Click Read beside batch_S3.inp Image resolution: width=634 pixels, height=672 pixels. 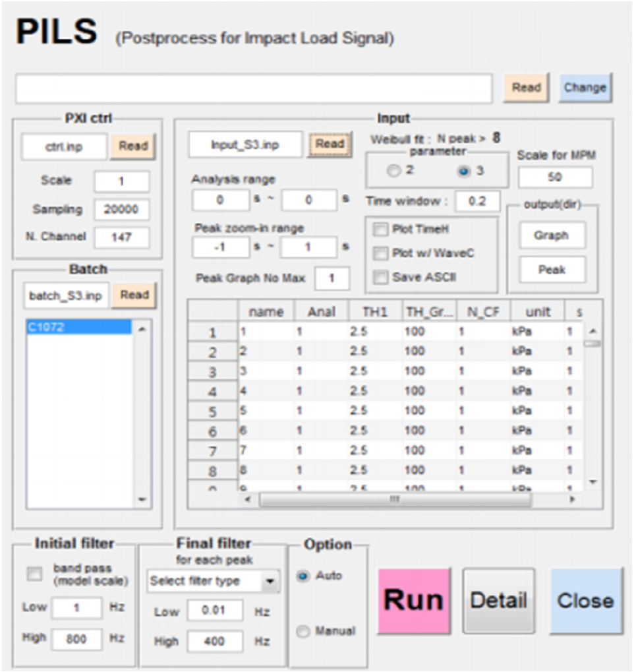(134, 295)
